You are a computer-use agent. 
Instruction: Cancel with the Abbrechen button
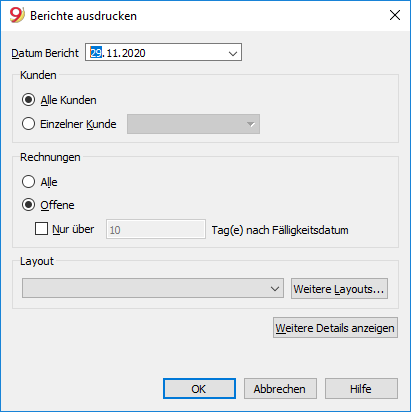(x=280, y=389)
